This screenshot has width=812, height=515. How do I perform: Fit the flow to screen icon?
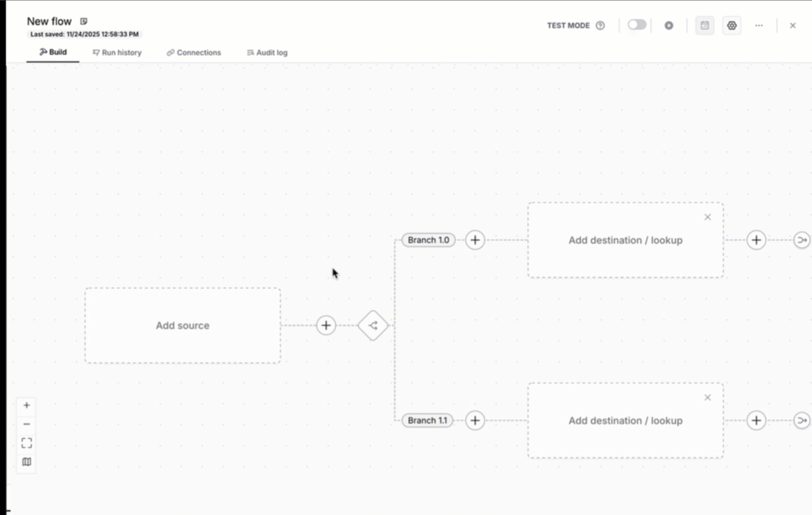click(27, 443)
